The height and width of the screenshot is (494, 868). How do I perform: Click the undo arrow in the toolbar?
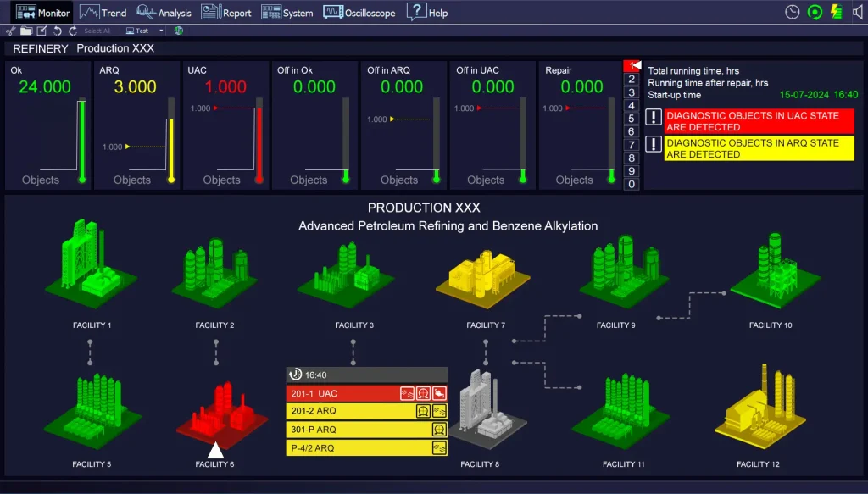[58, 31]
